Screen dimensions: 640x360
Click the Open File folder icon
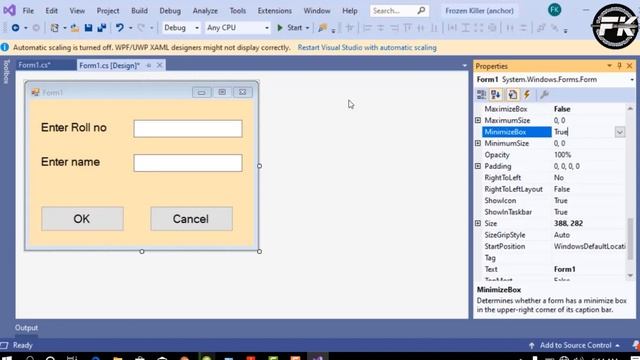click(x=75, y=28)
